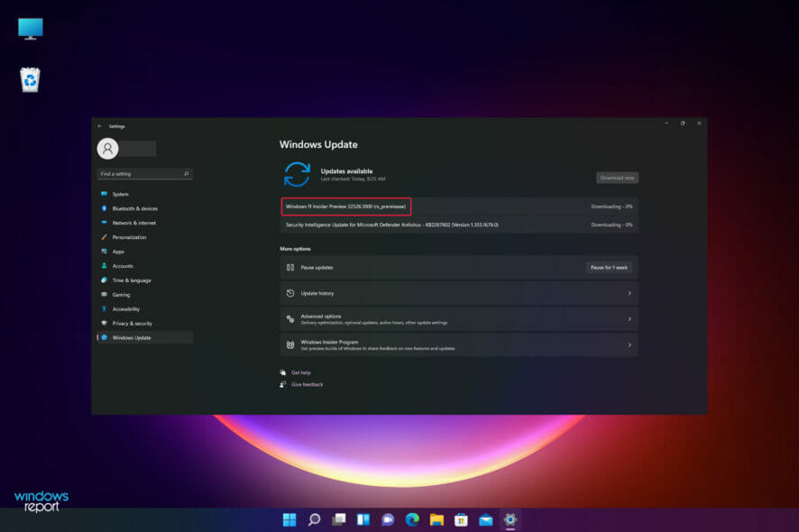Click the Pause for 1 week button

click(x=609, y=268)
